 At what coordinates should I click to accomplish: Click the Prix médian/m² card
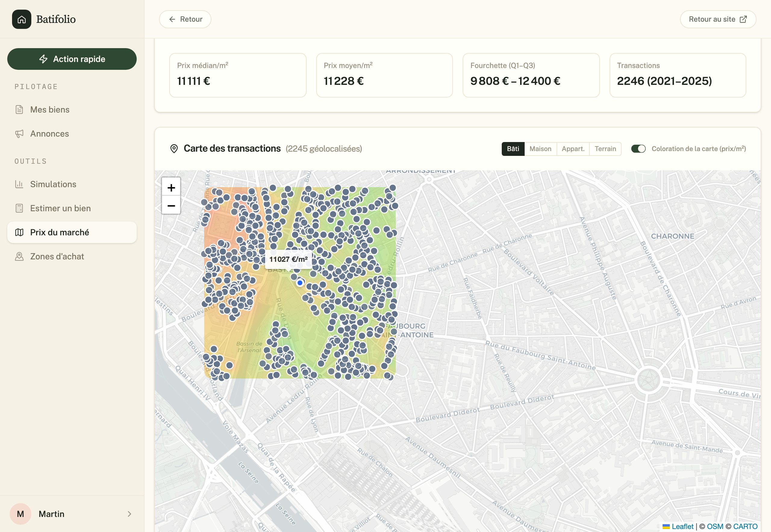(238, 75)
